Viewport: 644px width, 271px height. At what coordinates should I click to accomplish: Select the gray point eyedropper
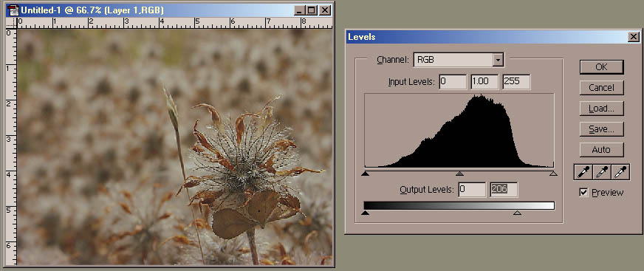pyautogui.click(x=602, y=173)
